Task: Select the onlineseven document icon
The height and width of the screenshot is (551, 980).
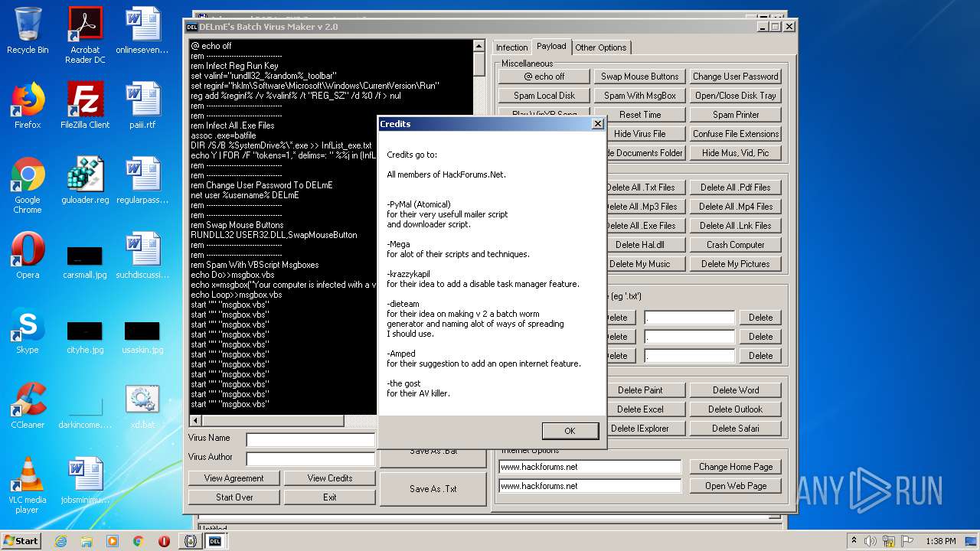Action: pyautogui.click(x=142, y=31)
